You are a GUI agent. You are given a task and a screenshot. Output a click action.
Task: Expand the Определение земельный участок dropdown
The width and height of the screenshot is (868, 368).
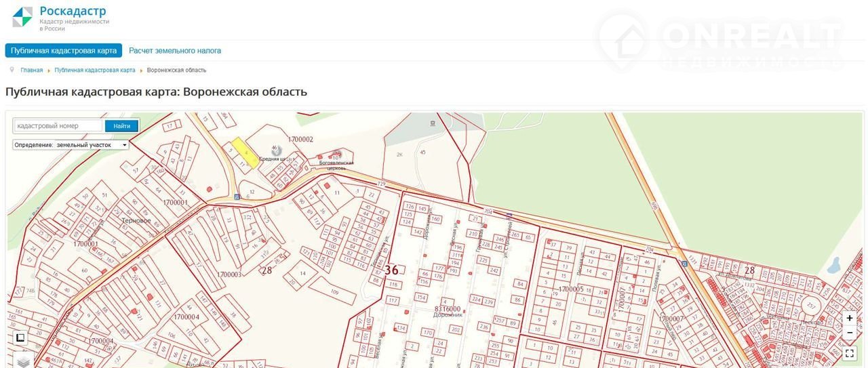point(71,144)
